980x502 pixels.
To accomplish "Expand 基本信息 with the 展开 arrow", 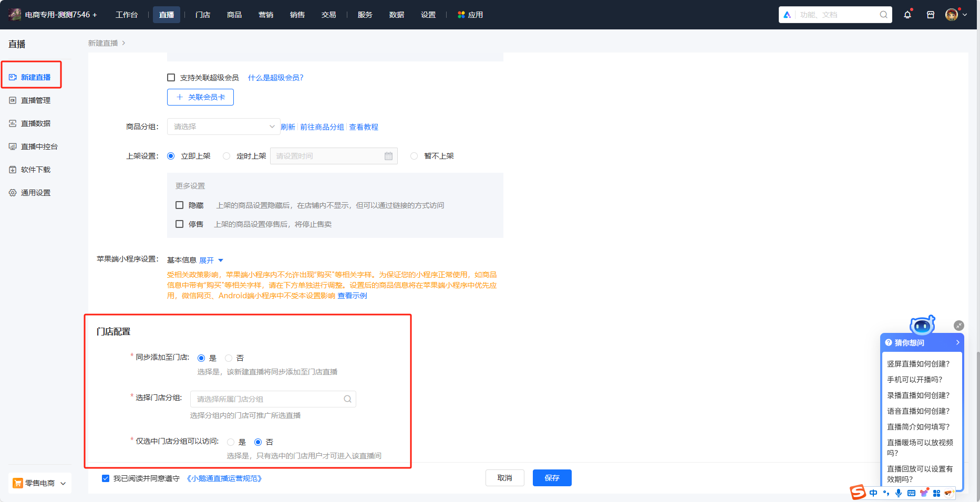I will 211,260.
